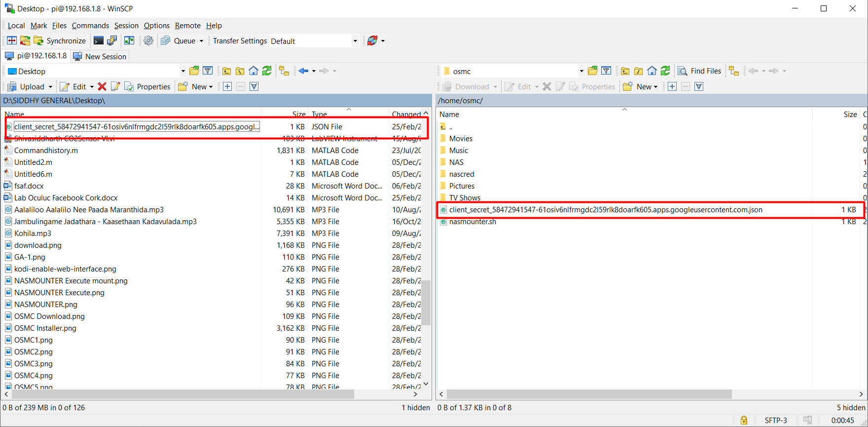Open the Help menu
This screenshot has height=427, width=868.
pos(214,26)
